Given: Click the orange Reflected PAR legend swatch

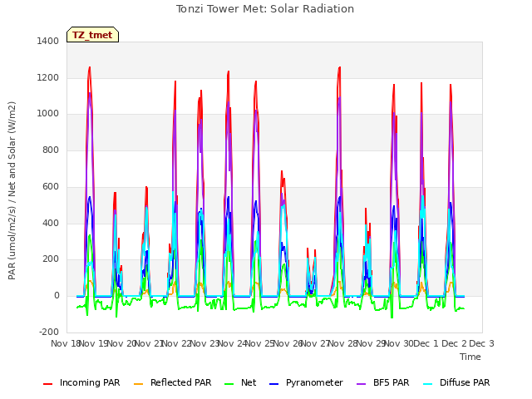Looking at the screenshot, I should 139,384.
